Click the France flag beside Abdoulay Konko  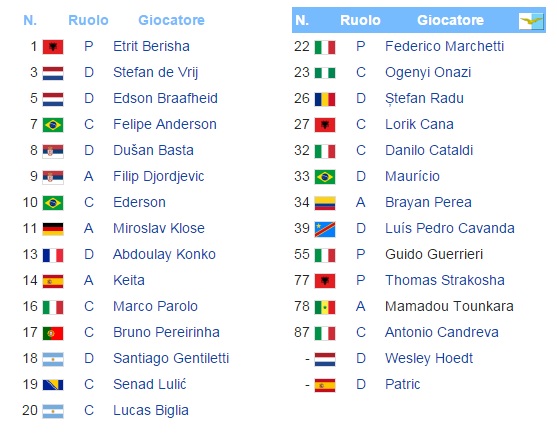point(53,255)
